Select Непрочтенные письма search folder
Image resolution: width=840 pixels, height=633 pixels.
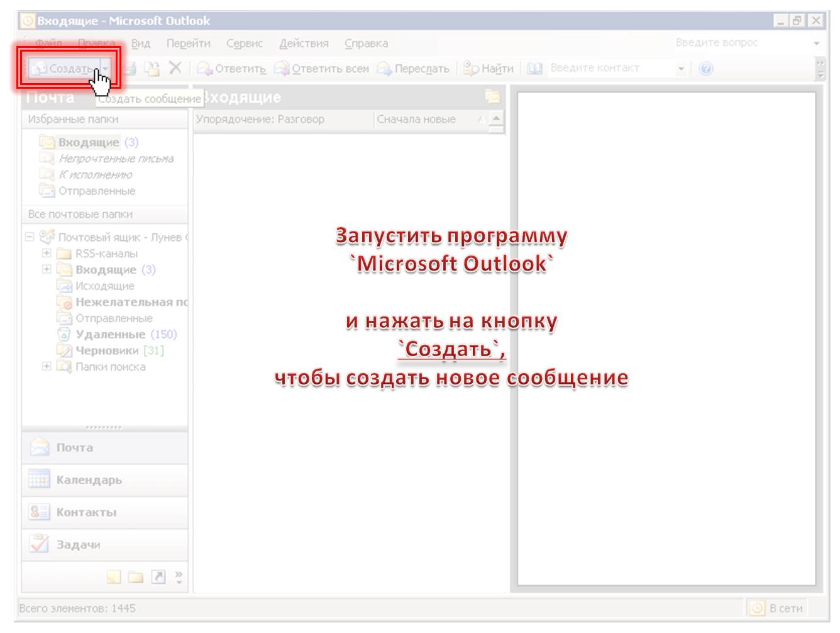(x=106, y=159)
